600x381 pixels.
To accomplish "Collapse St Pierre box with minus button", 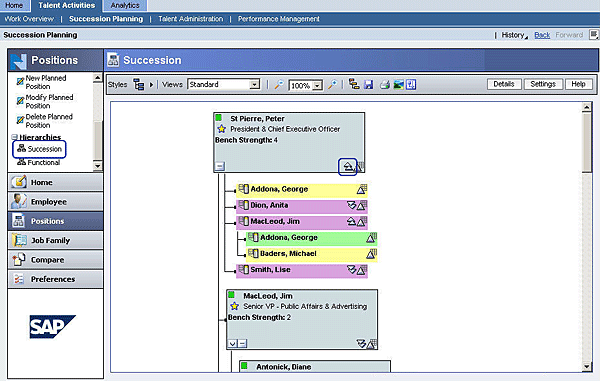I will (x=219, y=166).
